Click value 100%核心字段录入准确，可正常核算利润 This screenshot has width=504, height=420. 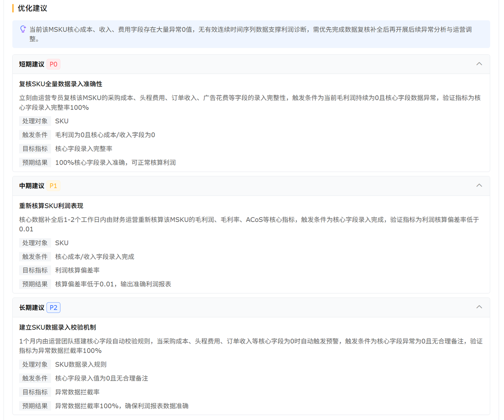pyautogui.click(x=115, y=163)
